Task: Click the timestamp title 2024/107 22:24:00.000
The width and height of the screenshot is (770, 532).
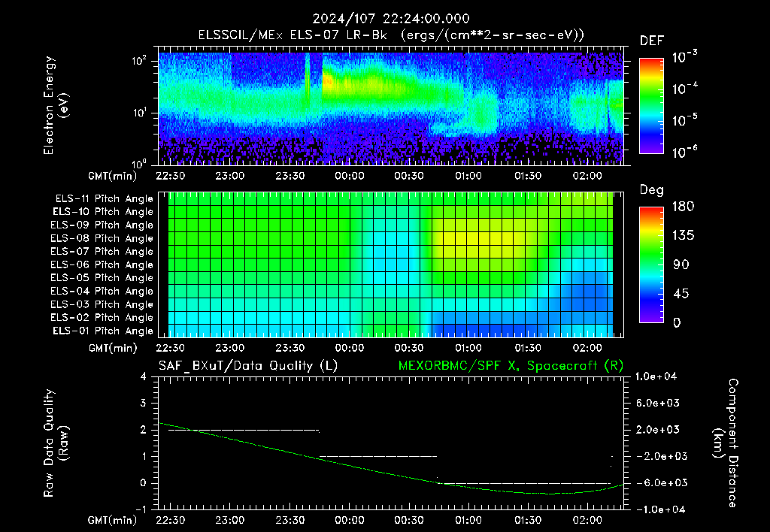Action: coord(391,19)
